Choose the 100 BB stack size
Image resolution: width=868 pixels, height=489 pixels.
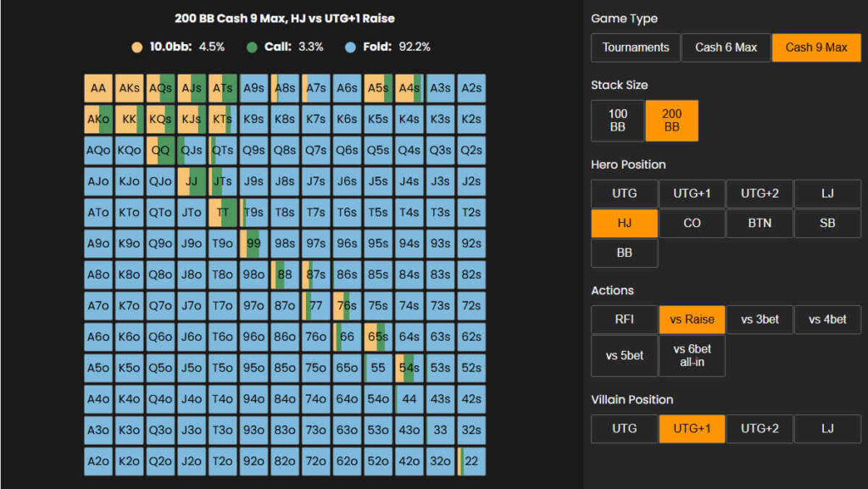point(618,120)
